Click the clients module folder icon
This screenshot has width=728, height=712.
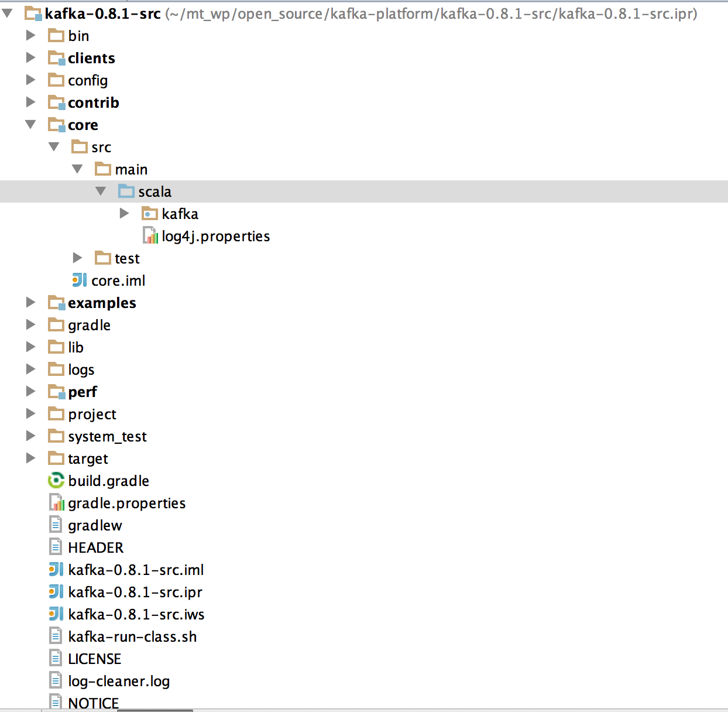(56, 58)
